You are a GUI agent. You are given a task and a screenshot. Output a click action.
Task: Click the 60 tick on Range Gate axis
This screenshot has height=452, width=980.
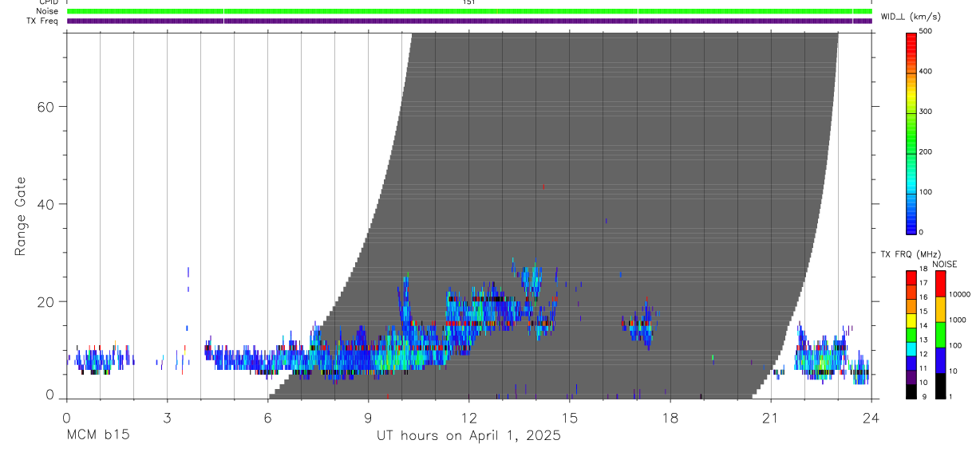[x=45, y=106]
